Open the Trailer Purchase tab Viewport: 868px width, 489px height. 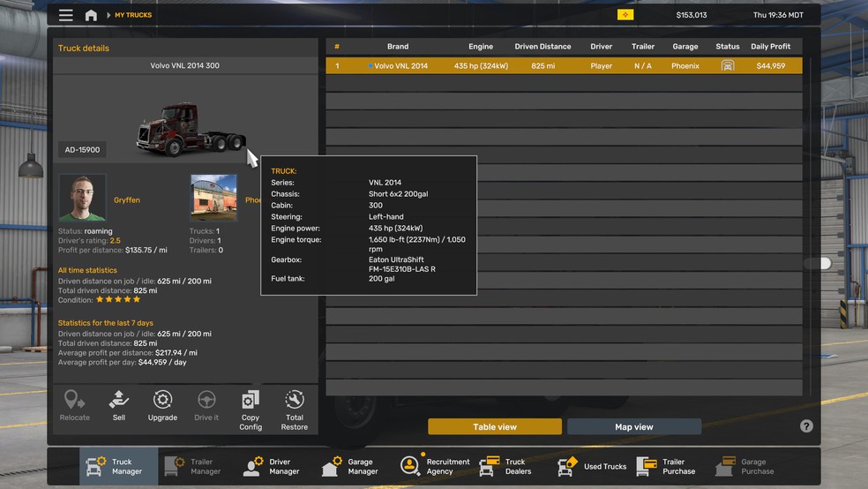tap(670, 466)
